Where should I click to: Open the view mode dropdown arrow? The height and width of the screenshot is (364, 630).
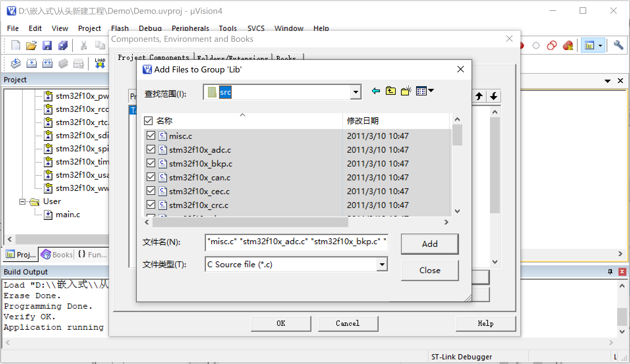tap(432, 91)
